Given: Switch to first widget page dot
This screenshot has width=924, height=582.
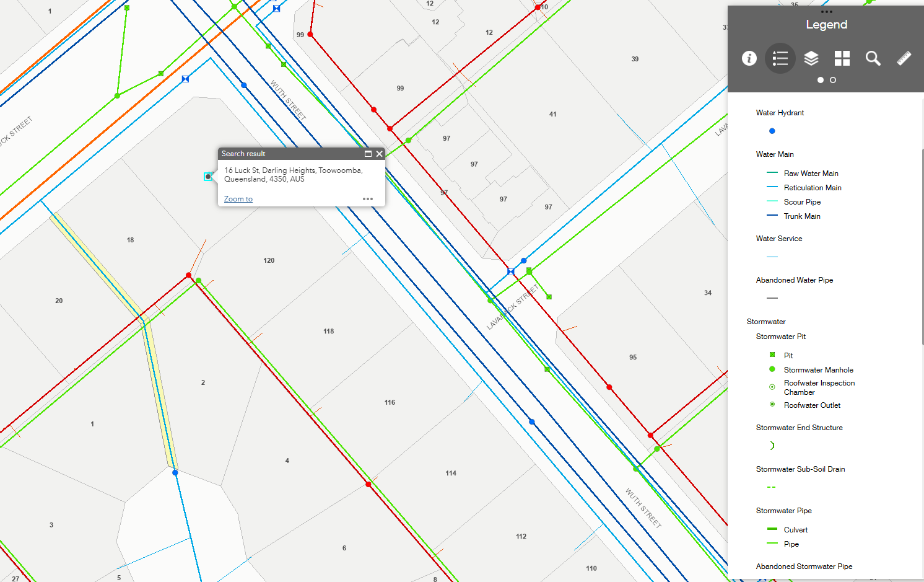Looking at the screenshot, I should pyautogui.click(x=821, y=80).
